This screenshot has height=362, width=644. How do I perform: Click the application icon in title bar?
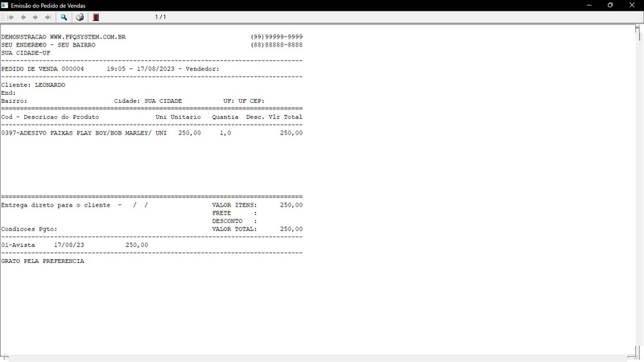pyautogui.click(x=5, y=6)
